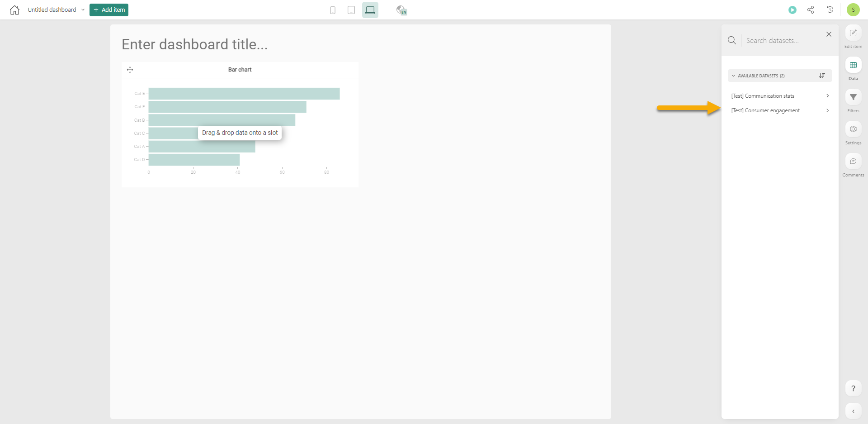
Task: Open the Comments side panel
Action: coord(853,162)
